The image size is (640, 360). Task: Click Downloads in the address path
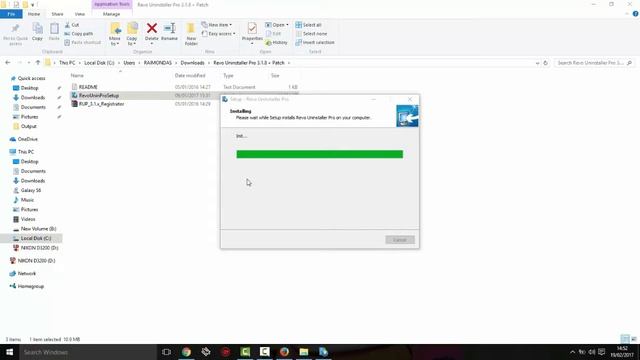click(x=192, y=63)
